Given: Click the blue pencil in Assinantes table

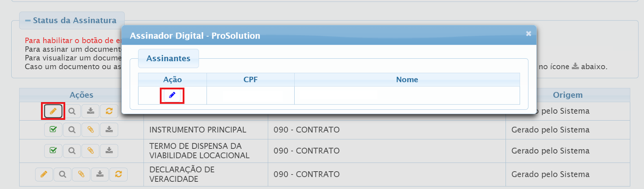Looking at the screenshot, I should (172, 95).
